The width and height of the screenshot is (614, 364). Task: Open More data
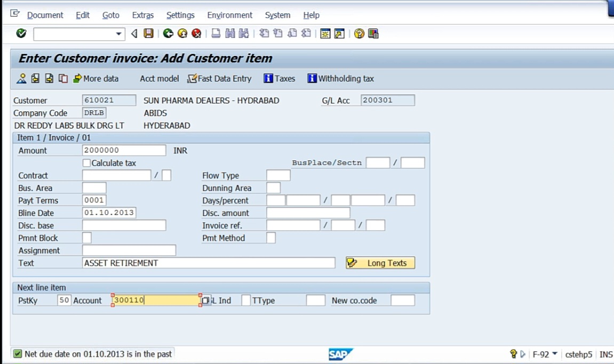coord(95,79)
